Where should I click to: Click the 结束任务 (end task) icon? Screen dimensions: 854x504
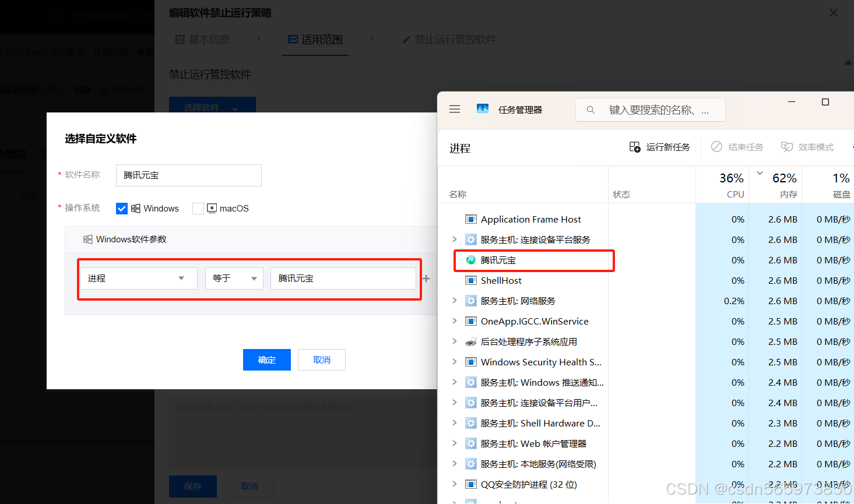pos(716,147)
